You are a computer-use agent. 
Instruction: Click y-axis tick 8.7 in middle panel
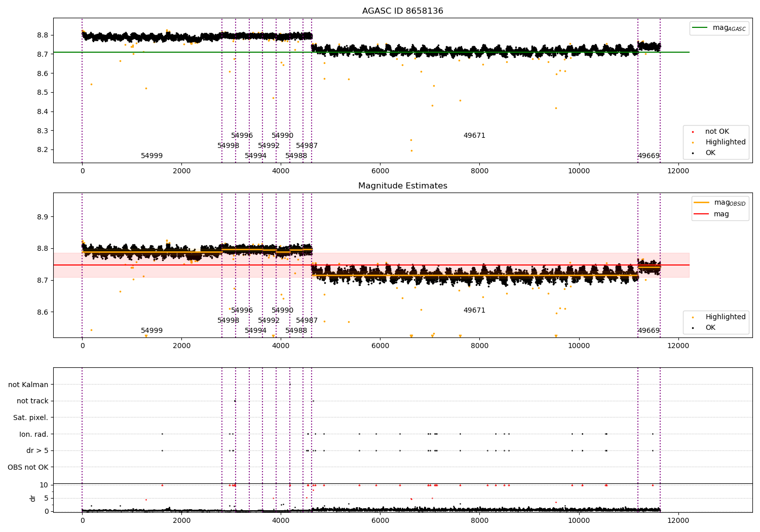[x=43, y=281]
